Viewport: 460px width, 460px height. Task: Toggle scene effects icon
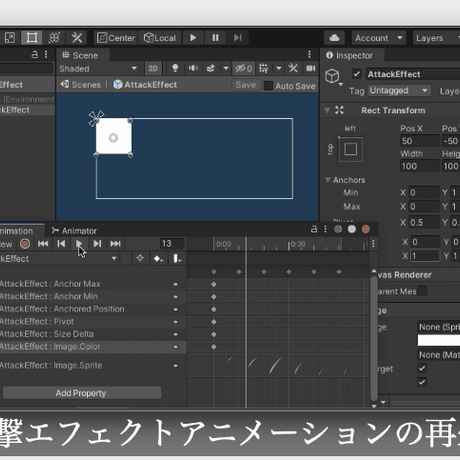coord(211,69)
